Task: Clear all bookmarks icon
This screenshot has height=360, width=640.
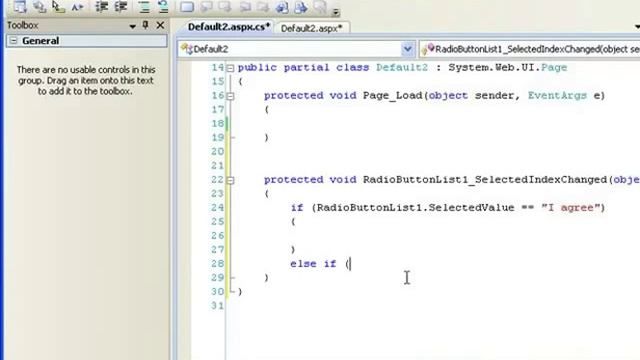Action: tap(320, 7)
